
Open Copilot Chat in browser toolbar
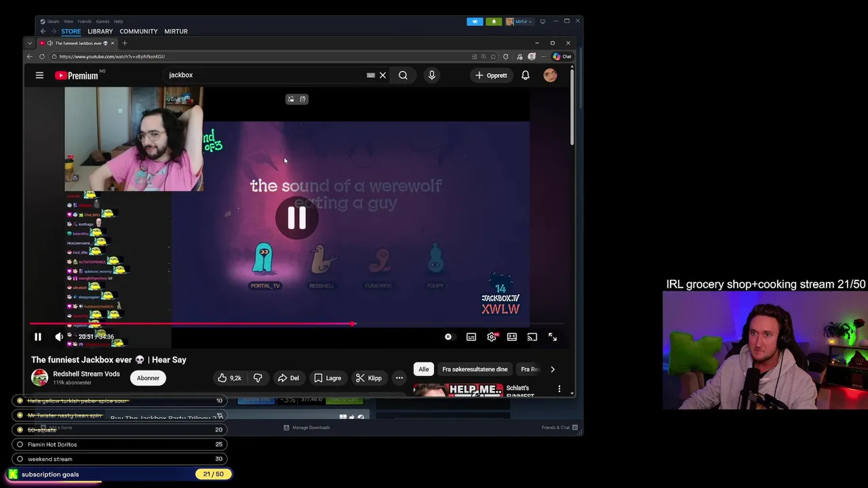coord(562,57)
